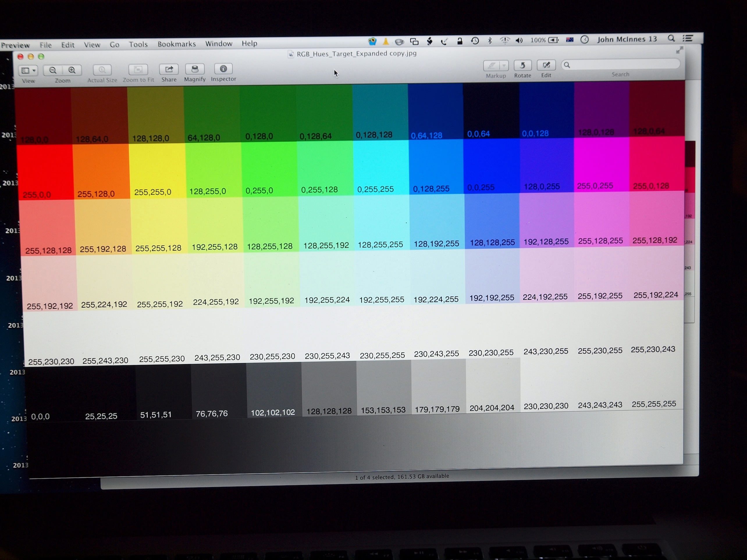Open the Share toolbar button

click(x=169, y=69)
